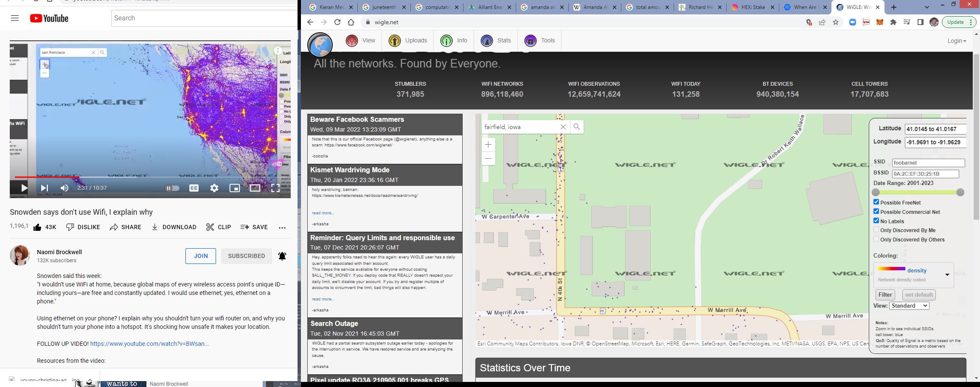Share this page from address bar
This screenshot has width=980, height=387.
click(x=822, y=22)
